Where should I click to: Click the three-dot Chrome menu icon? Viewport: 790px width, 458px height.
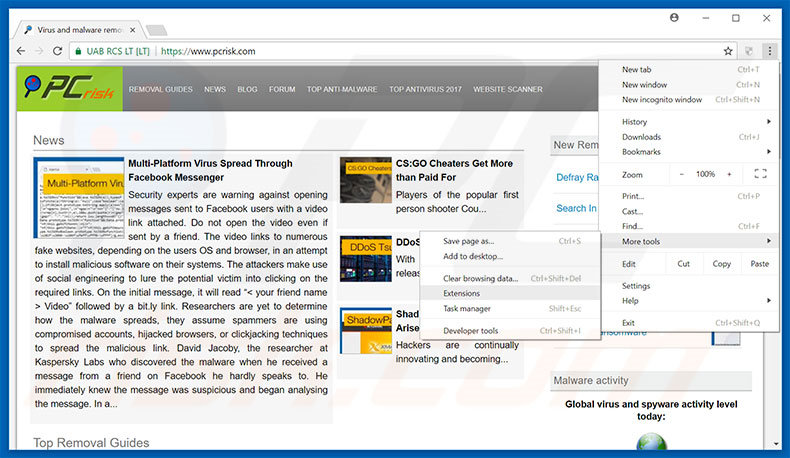(769, 51)
